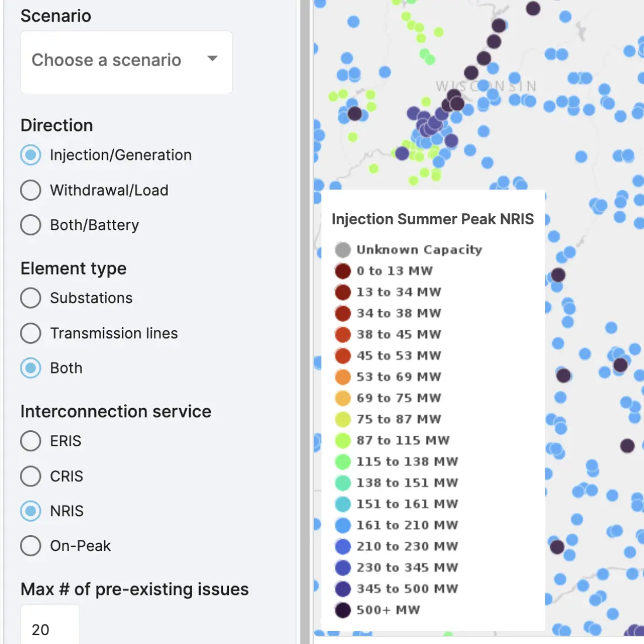Choose CRIS interconnection service
Screen dimensions: 644x644
tap(30, 476)
